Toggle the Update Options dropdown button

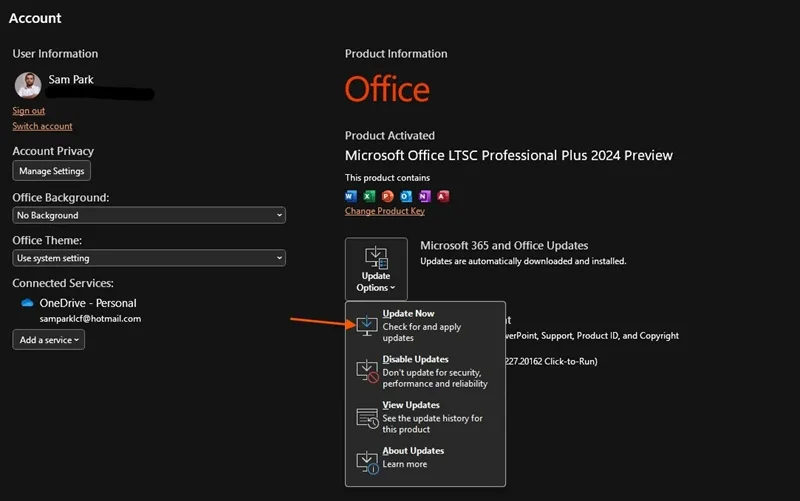pyautogui.click(x=376, y=269)
